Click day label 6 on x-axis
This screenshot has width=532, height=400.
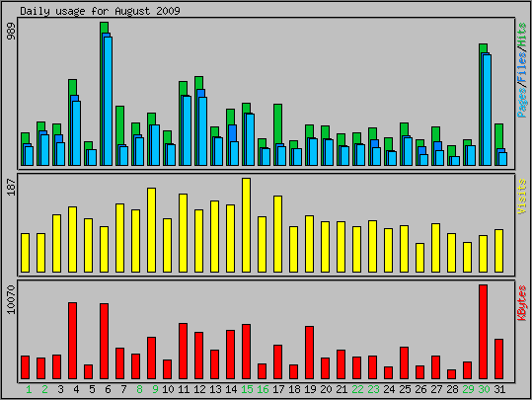coord(108,389)
